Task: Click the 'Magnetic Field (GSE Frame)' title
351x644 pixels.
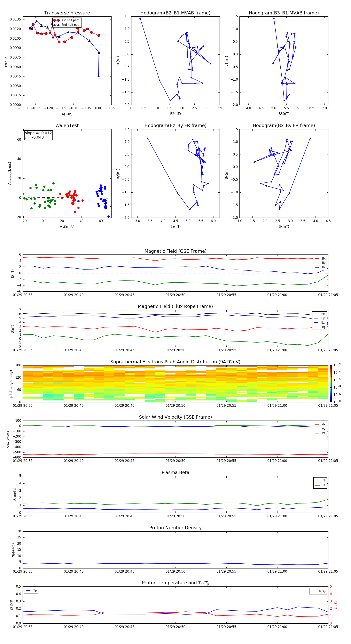Action: [x=175, y=251]
